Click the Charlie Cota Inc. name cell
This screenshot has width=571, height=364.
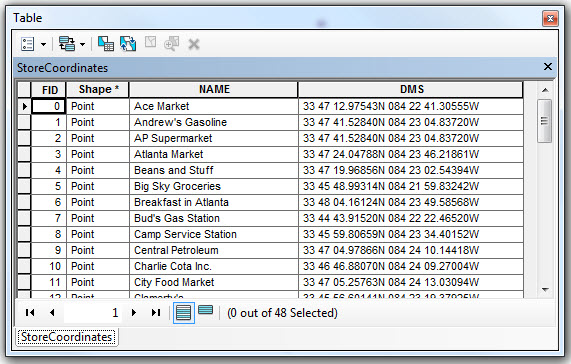[x=214, y=266]
